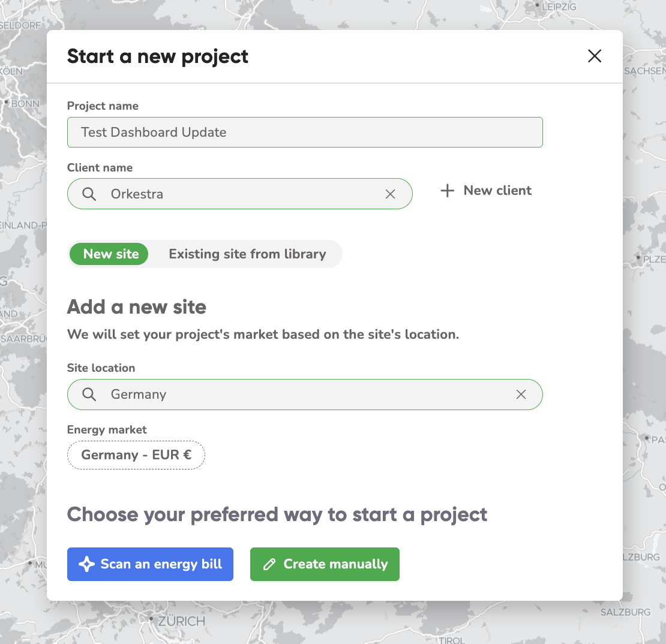Image resolution: width=666 pixels, height=644 pixels.
Task: Open the site location search combo box
Action: point(305,395)
